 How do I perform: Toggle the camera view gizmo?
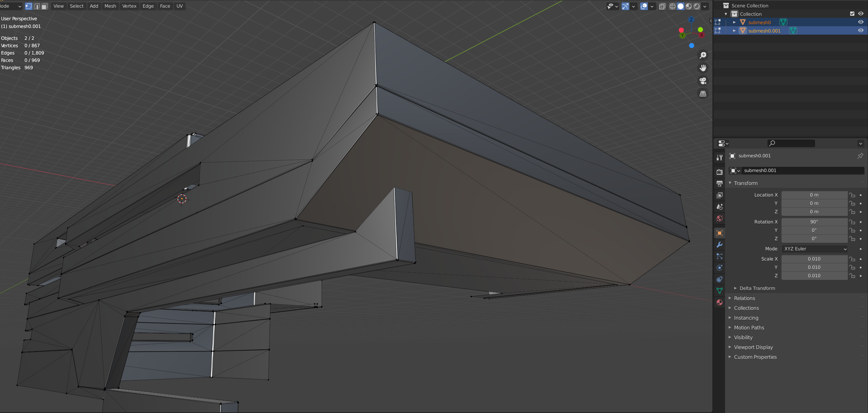(703, 81)
